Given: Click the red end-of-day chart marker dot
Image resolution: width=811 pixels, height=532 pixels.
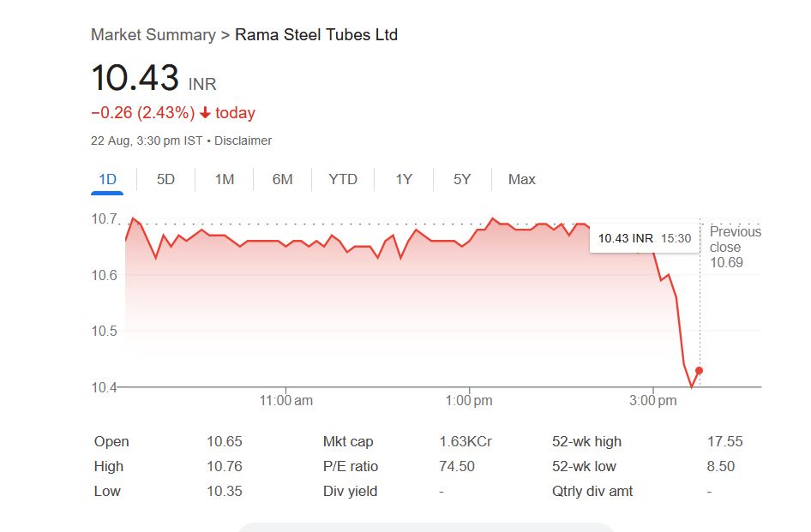Looking at the screenshot, I should click(700, 371).
